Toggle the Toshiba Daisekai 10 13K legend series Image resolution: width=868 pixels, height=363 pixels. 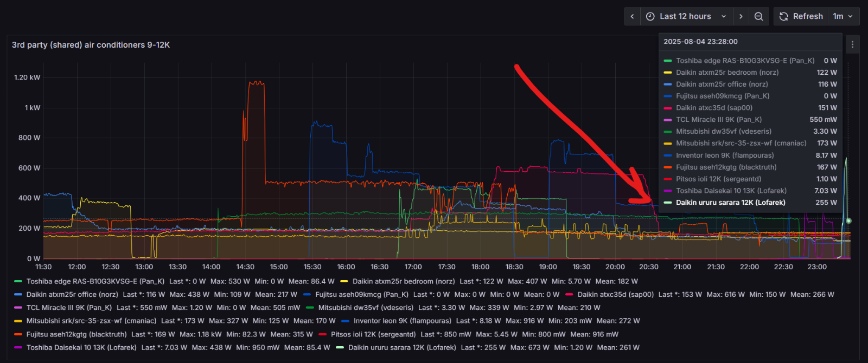point(81,347)
